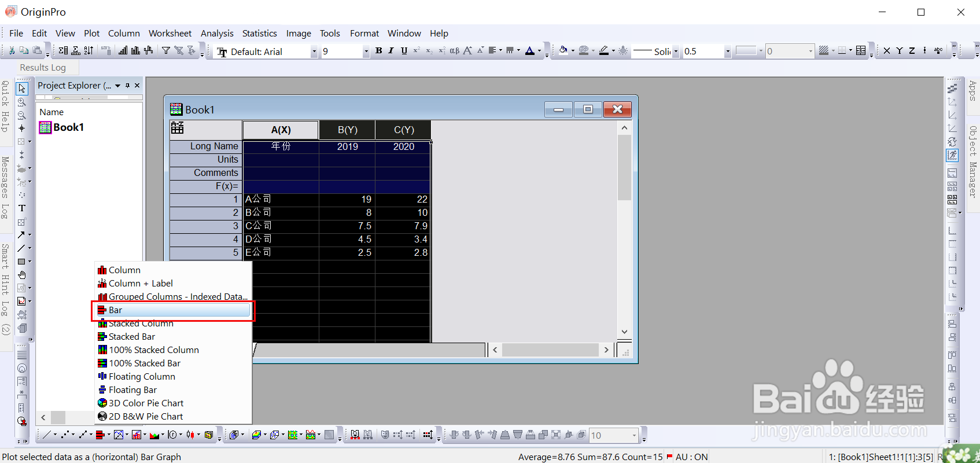Open the Worksheet menu
Screen dimensions: 980x463
tap(170, 33)
